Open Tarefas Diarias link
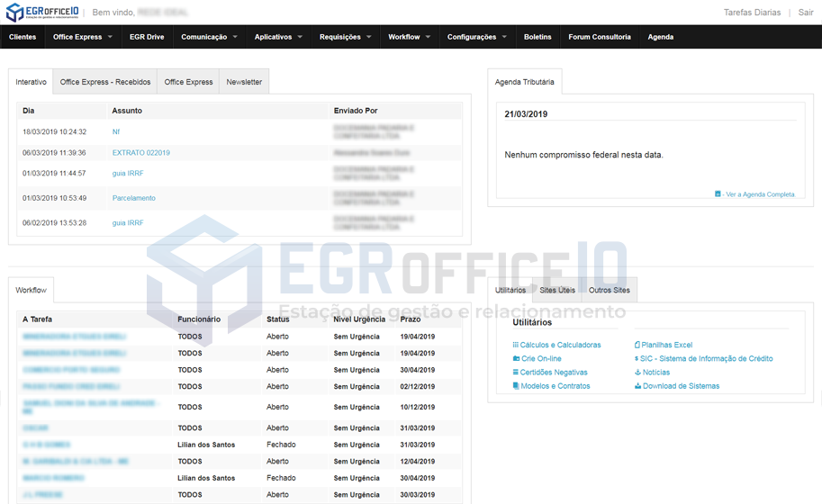822x504 pixels. (x=752, y=12)
